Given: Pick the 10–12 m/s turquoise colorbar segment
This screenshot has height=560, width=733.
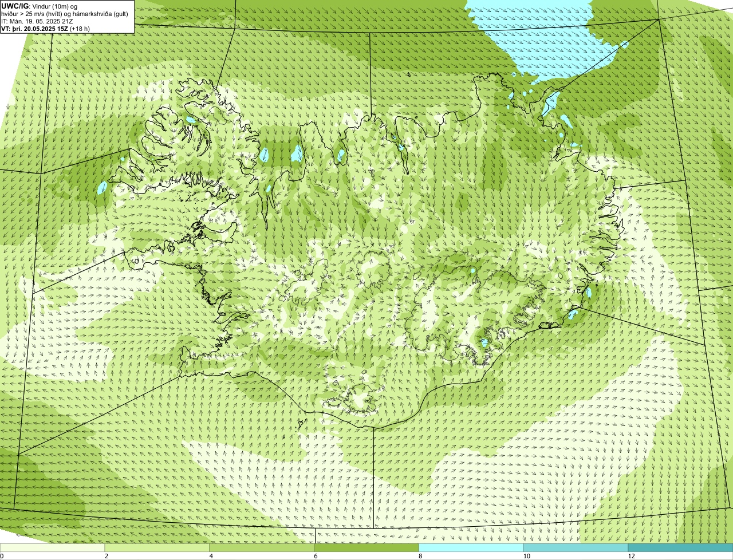Looking at the screenshot, I should click(576, 547).
